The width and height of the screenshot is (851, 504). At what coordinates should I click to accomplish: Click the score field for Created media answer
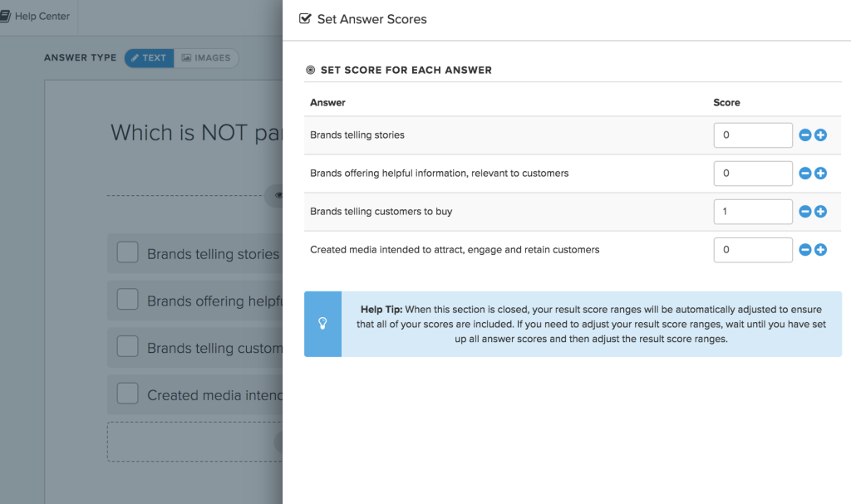point(753,250)
